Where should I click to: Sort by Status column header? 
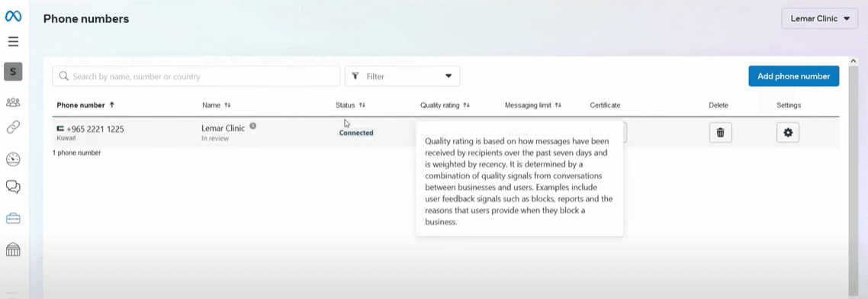[x=350, y=104]
